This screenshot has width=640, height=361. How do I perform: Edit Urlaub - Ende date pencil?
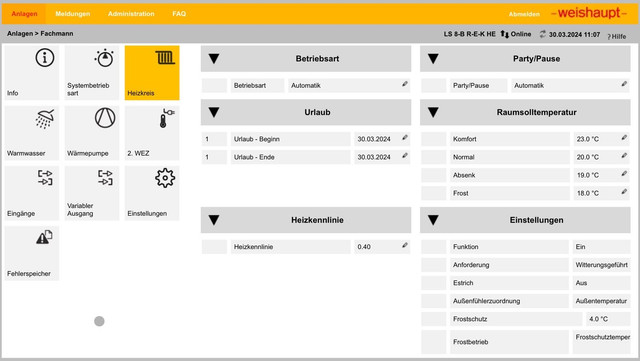pos(404,156)
